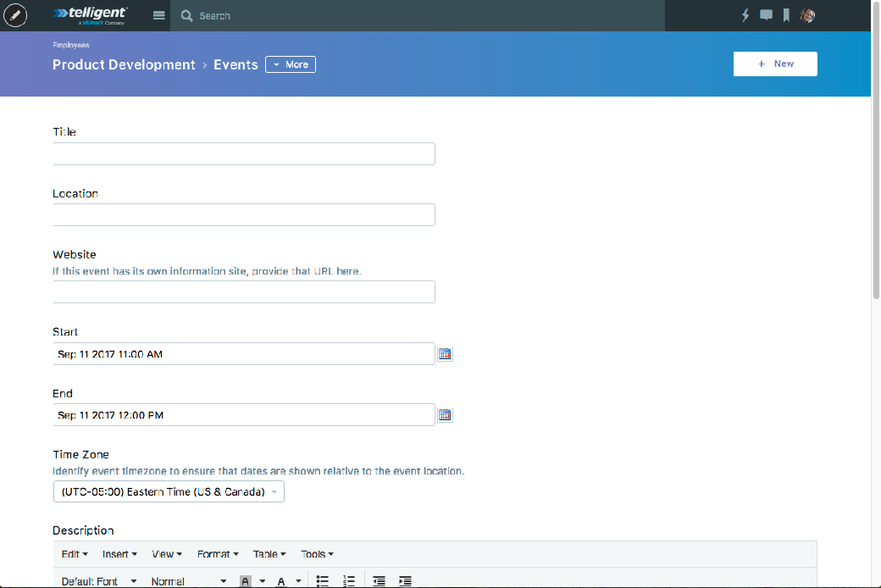Open the Insert menu in editor

119,554
